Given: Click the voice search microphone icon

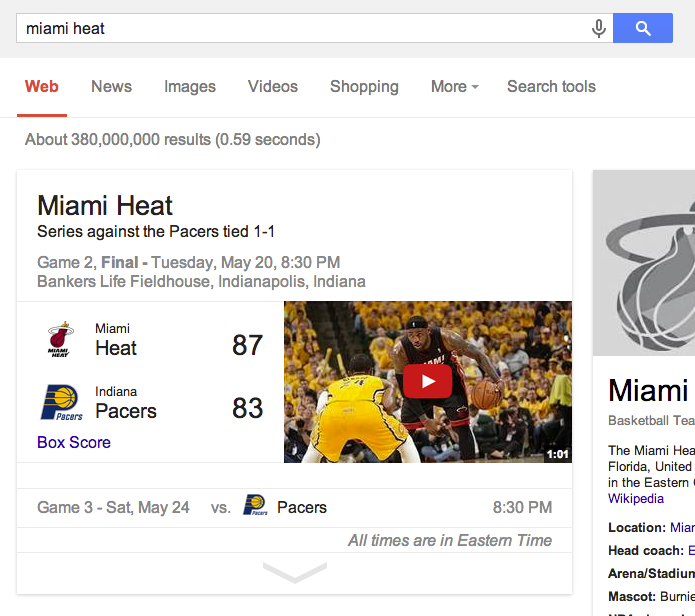Looking at the screenshot, I should click(598, 28).
